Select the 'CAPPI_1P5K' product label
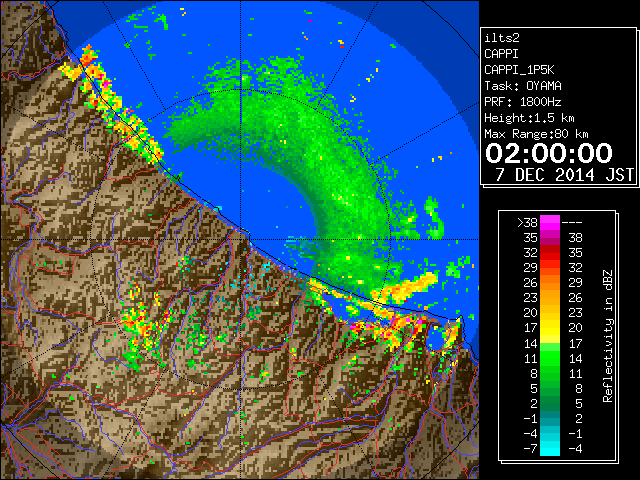Screen dimensions: 640x480 519,70
